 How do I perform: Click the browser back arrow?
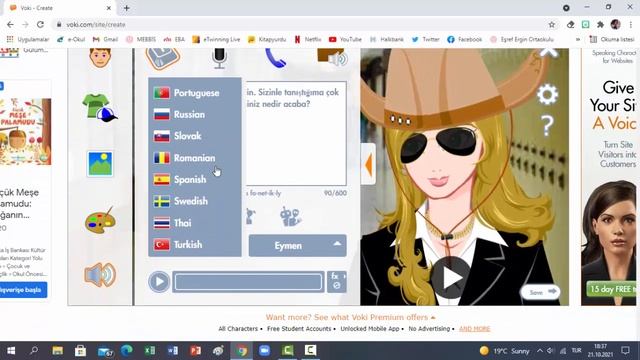pos(10,24)
